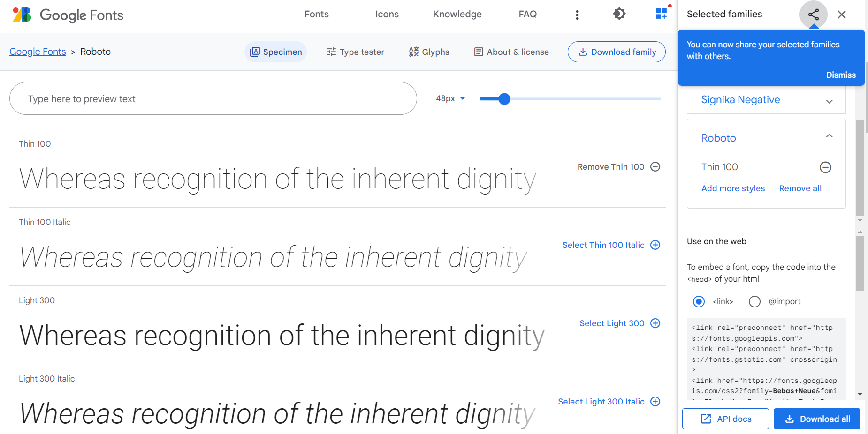The width and height of the screenshot is (868, 434).
Task: Click the Google Fonts logo
Action: tap(68, 15)
